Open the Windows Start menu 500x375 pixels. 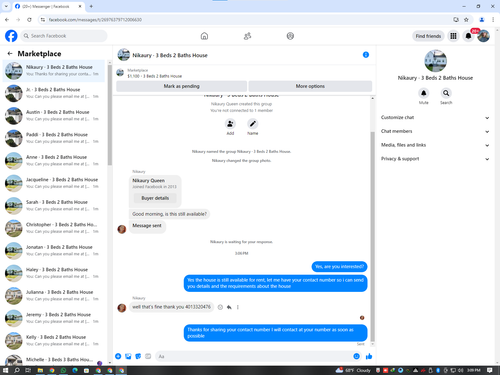click(5, 370)
